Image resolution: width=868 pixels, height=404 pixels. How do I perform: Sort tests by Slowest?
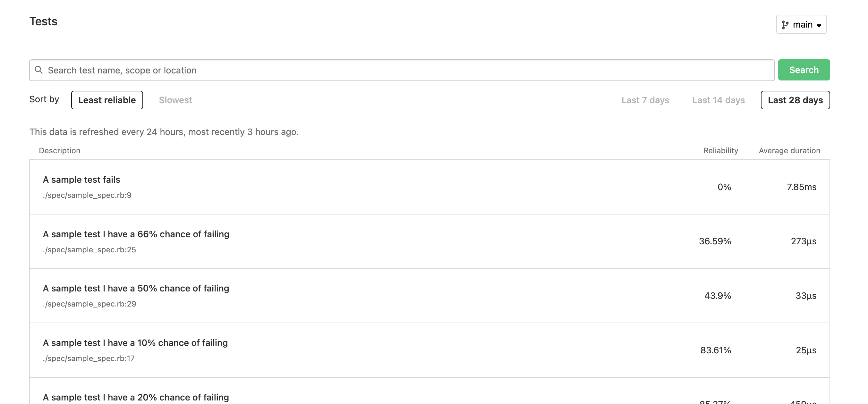point(175,100)
